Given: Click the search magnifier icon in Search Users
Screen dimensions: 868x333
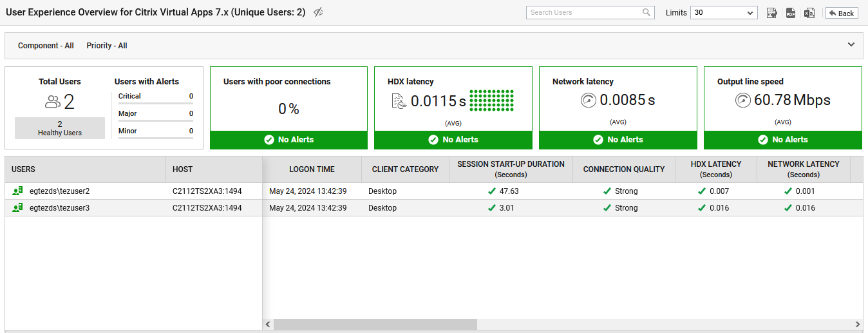Looking at the screenshot, I should coord(646,12).
